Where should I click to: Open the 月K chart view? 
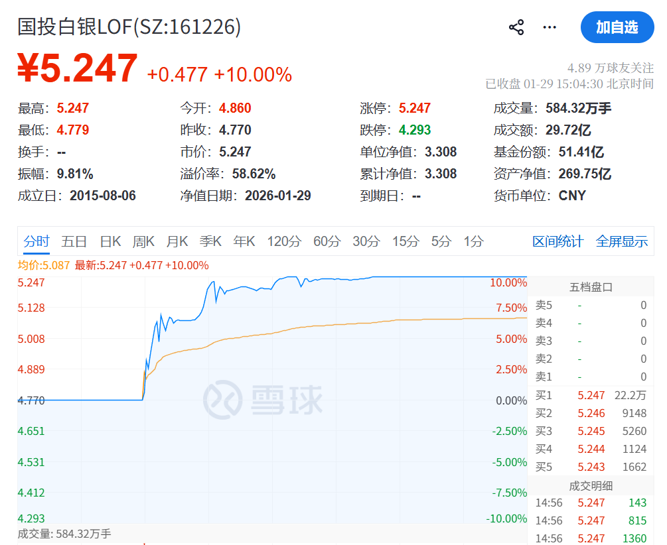click(177, 241)
